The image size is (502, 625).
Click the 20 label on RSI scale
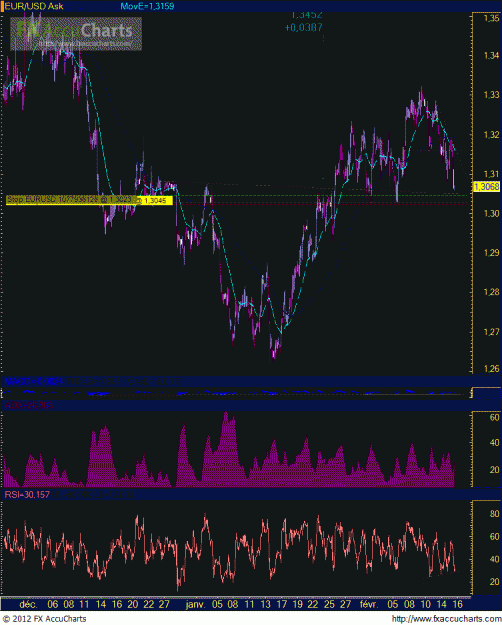[x=494, y=582]
